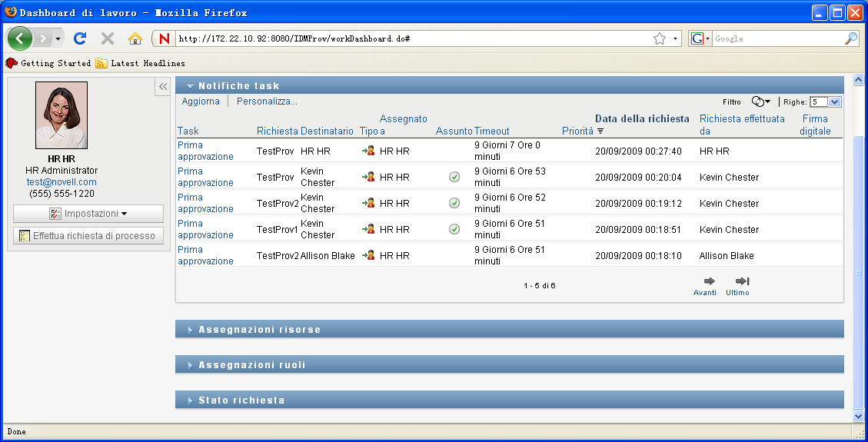Sort by Destinatario column header
868x442 pixels.
[327, 131]
